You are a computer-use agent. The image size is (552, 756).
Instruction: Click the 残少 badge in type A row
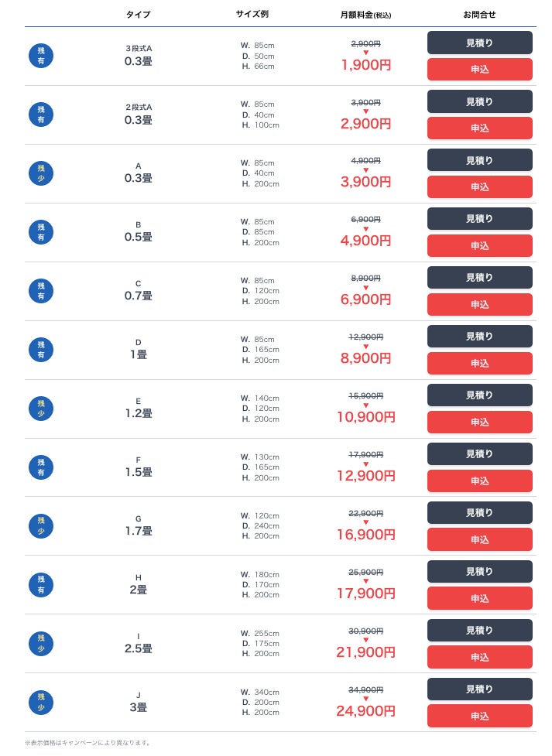[x=41, y=173]
